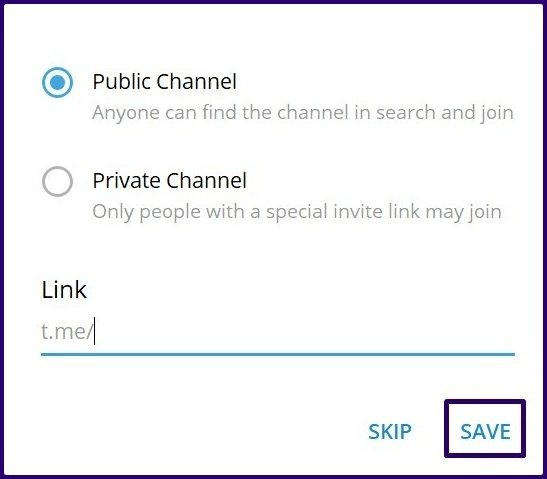Click the t.me/ prefix text

click(x=66, y=331)
